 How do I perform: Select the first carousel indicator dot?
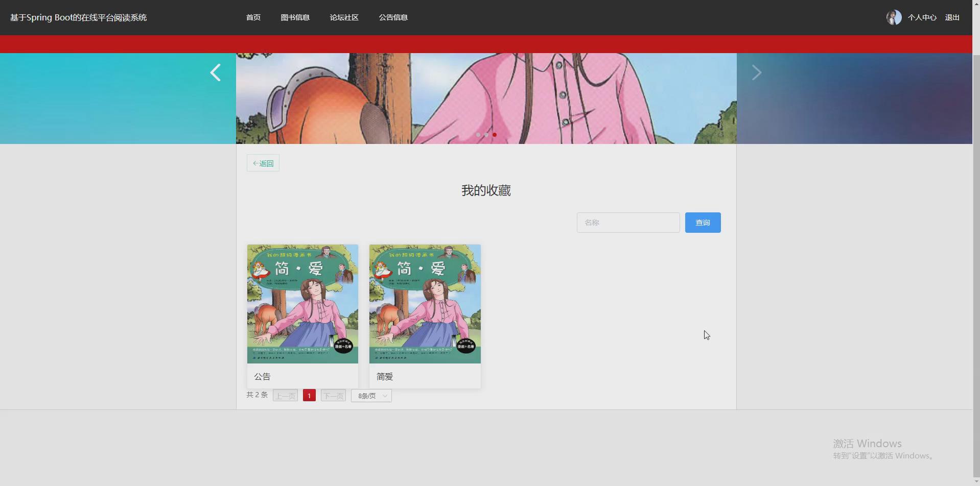(478, 135)
